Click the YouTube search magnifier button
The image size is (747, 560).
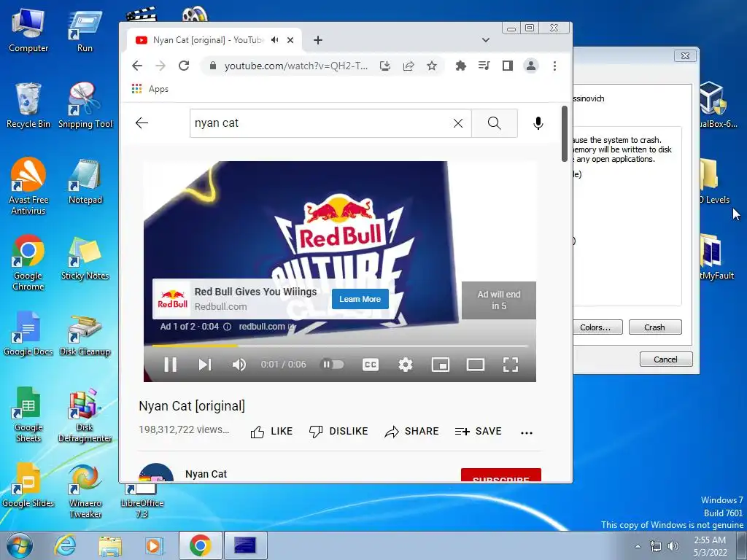pos(495,123)
